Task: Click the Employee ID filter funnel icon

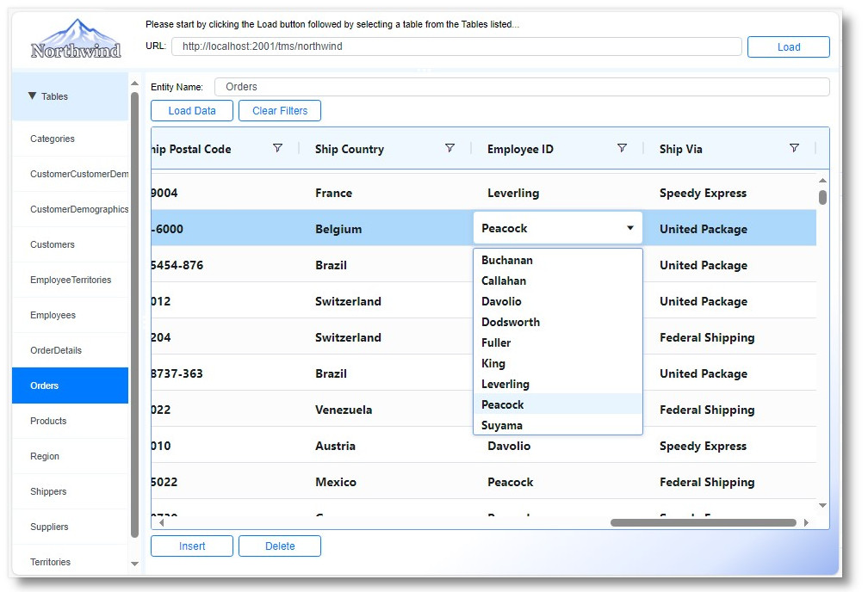Action: pyautogui.click(x=622, y=148)
